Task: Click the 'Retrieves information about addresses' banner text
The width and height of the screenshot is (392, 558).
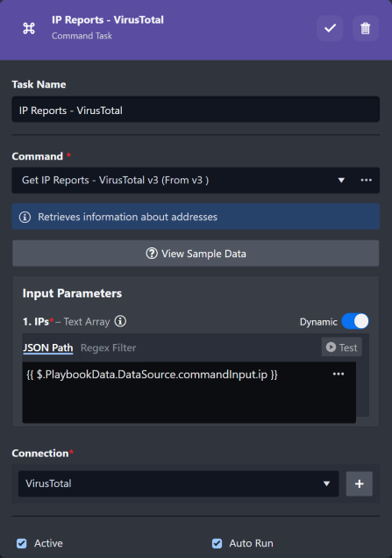Action: (127, 217)
